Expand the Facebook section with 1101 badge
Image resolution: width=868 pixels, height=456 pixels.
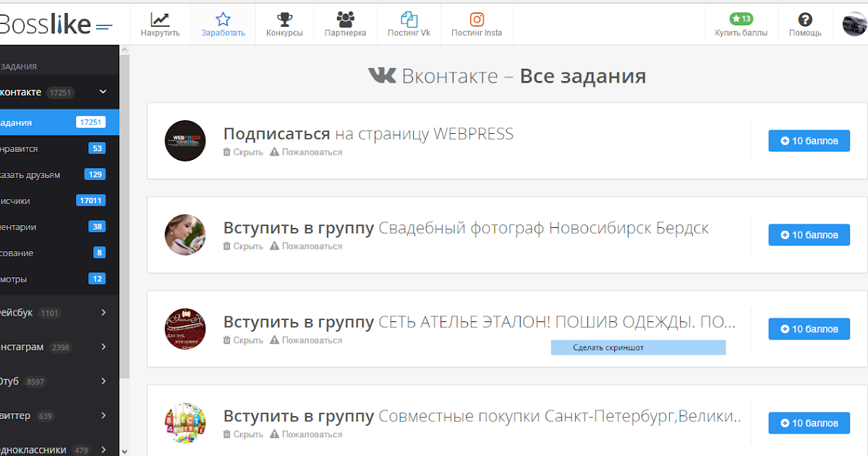[x=59, y=313]
